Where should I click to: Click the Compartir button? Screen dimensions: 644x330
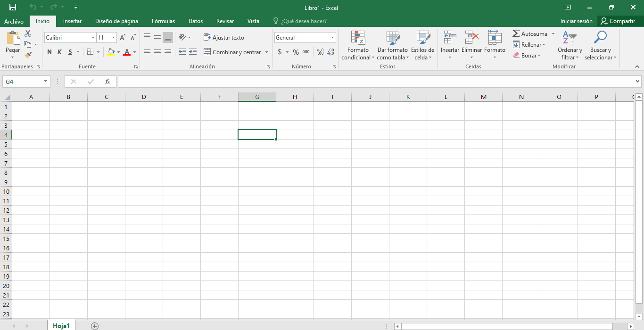click(618, 21)
